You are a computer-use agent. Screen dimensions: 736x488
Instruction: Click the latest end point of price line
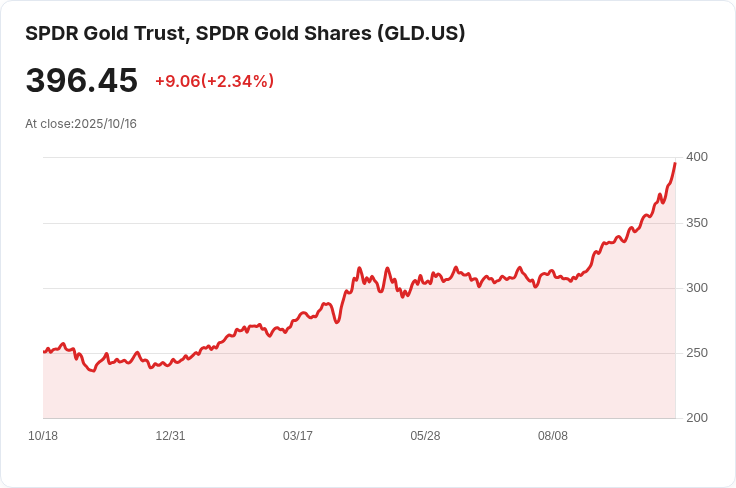(x=675, y=163)
